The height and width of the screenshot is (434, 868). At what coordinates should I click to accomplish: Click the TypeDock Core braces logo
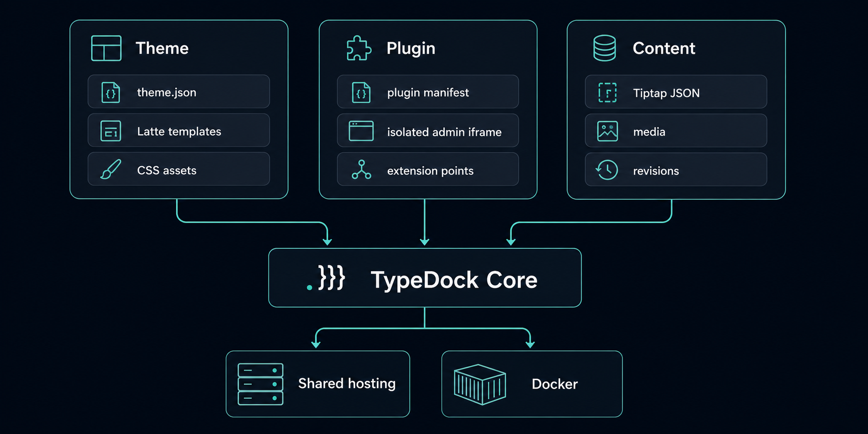tap(326, 278)
